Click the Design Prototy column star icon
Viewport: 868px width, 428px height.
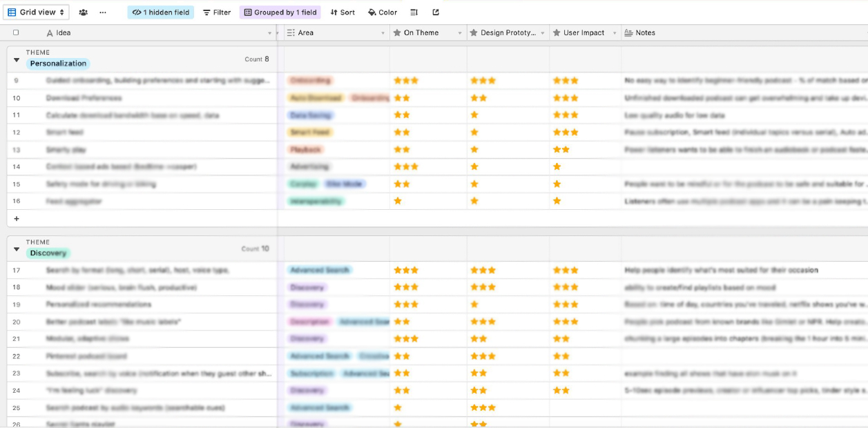pyautogui.click(x=474, y=33)
